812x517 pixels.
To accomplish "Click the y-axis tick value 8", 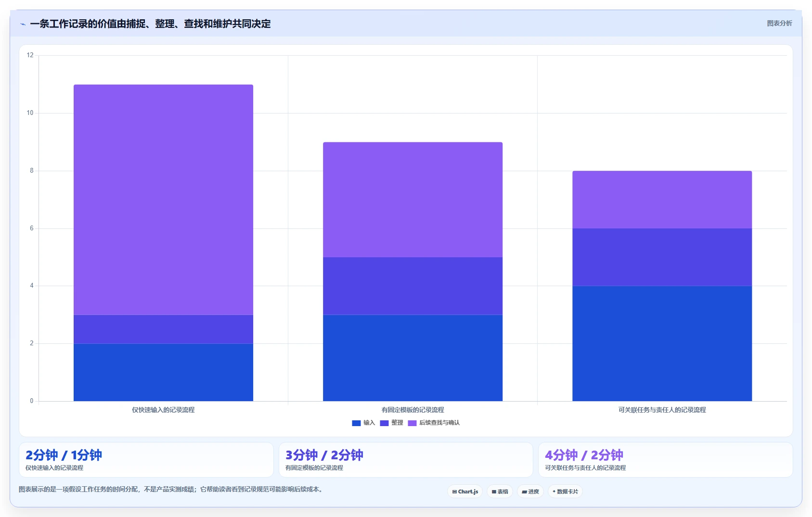I will point(32,171).
